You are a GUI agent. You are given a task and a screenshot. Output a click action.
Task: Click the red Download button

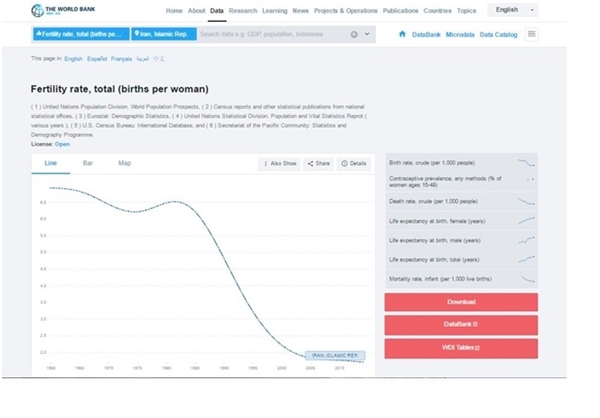point(461,302)
